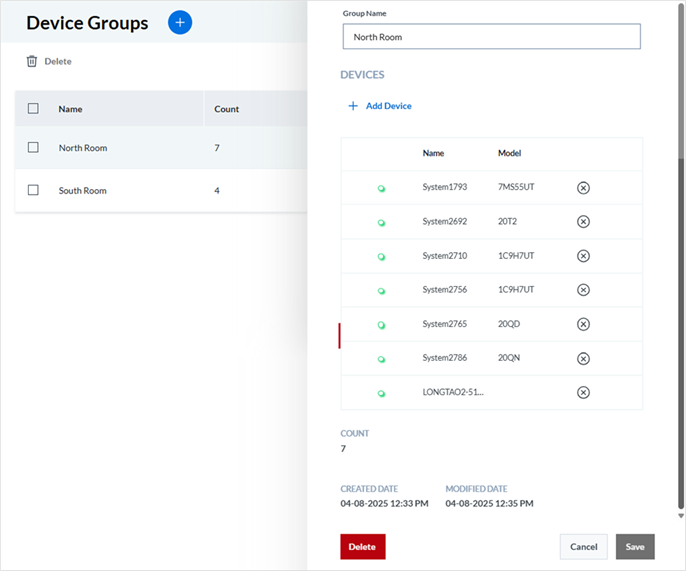Remove System2756 using its X icon
686x571 pixels.
point(584,290)
